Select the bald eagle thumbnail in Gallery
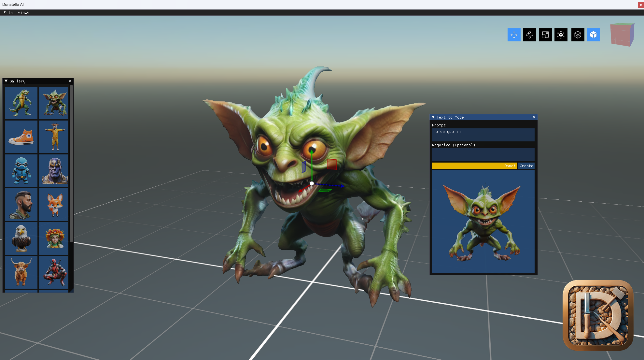Screen dimensions: 644x360 coord(21,238)
